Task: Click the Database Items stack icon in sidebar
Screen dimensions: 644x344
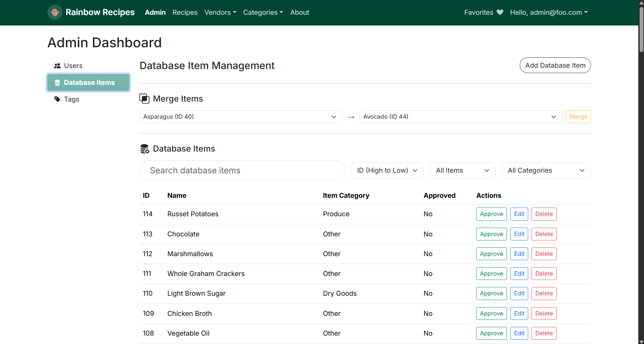Action: (x=57, y=82)
